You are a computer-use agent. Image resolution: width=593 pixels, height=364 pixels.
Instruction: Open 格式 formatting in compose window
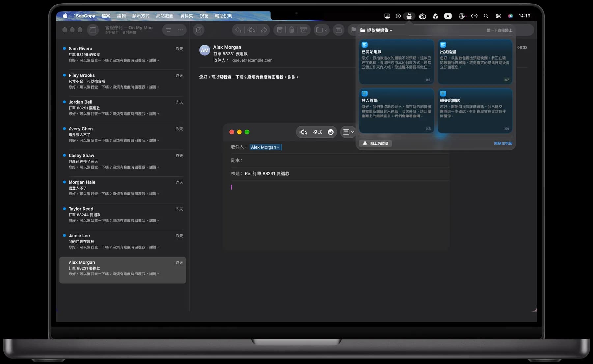(317, 132)
